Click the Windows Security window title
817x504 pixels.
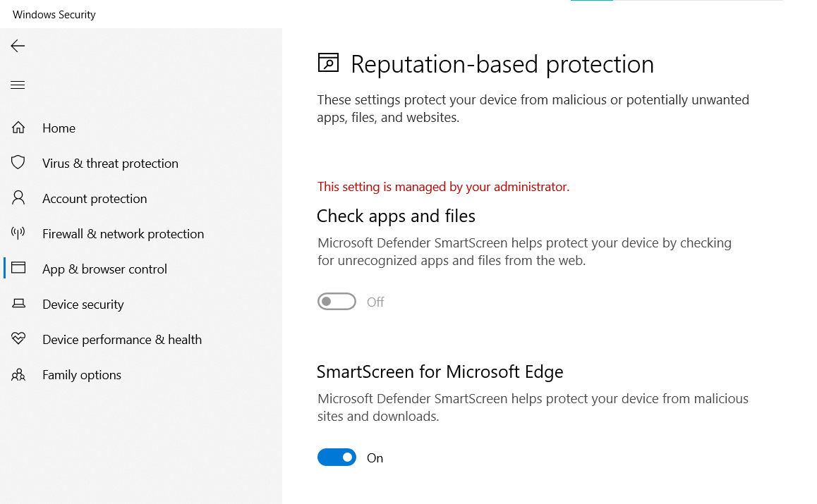[54, 14]
